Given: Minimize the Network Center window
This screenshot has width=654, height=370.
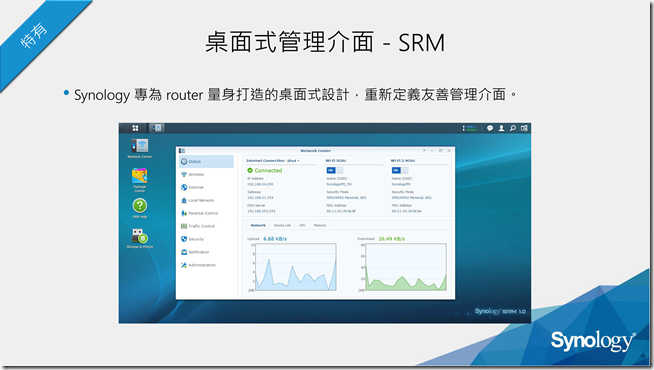Looking at the screenshot, I should [x=433, y=151].
